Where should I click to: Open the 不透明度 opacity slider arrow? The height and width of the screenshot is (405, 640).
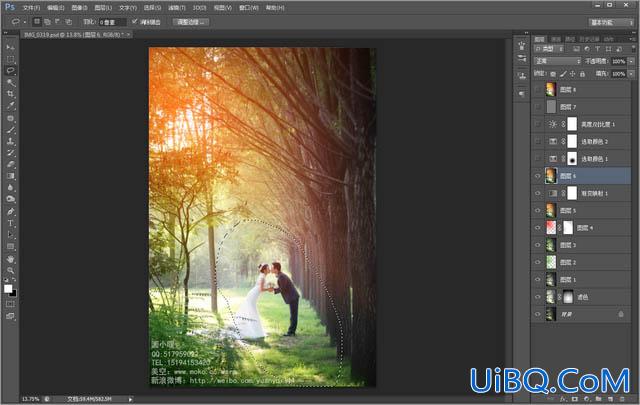[x=631, y=61]
